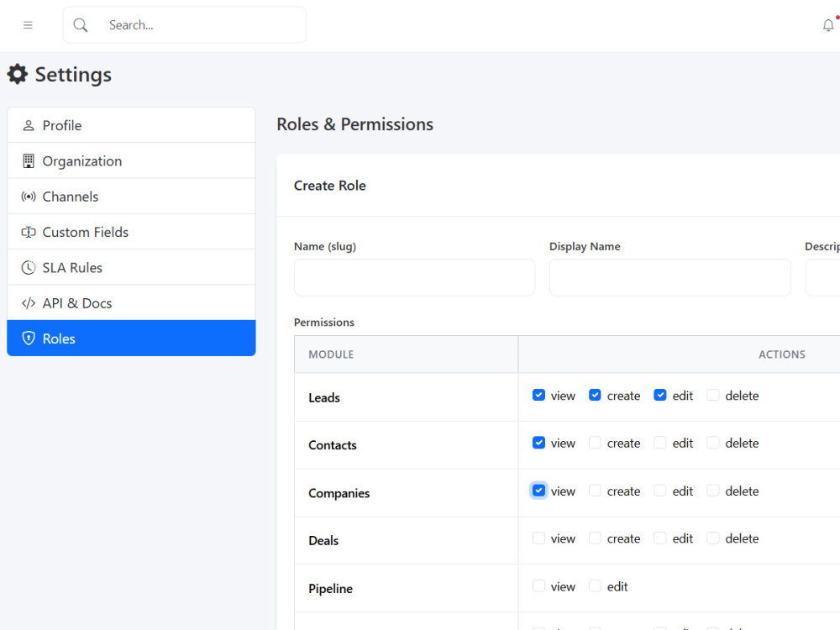Screen dimensions: 840x630
Task: Click the Roles & Permissions heading
Action: (355, 124)
